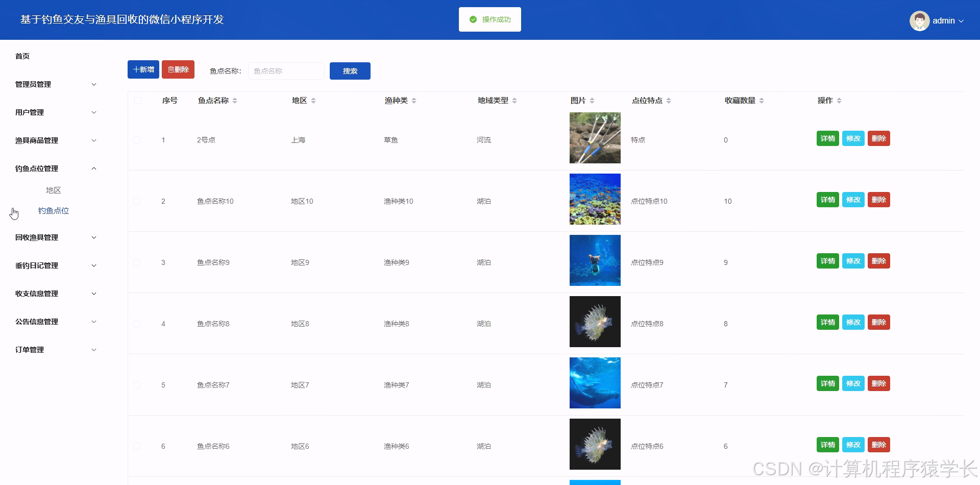Image resolution: width=980 pixels, height=485 pixels.
Task: Tick the checkbox for row 鱼点名称6
Action: [137, 446]
